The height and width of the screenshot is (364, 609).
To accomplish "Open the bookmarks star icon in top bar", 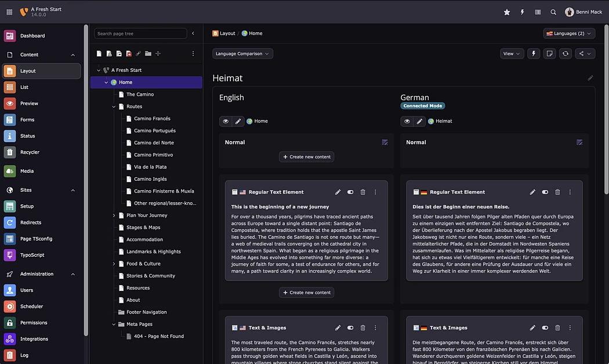I will (x=506, y=12).
